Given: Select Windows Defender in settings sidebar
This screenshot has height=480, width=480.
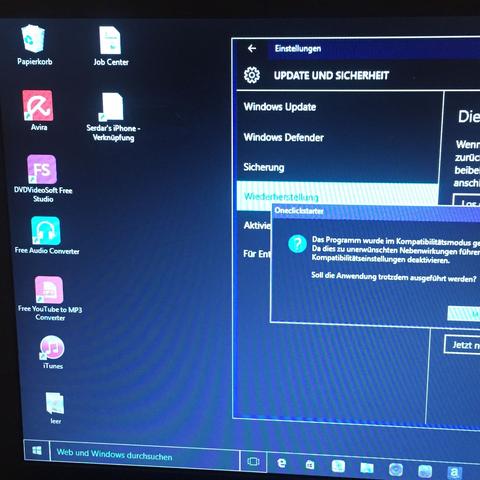Looking at the screenshot, I should (339, 137).
